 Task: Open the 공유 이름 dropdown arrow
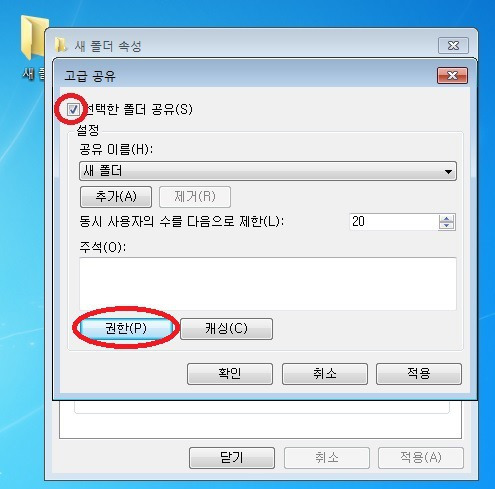point(448,172)
